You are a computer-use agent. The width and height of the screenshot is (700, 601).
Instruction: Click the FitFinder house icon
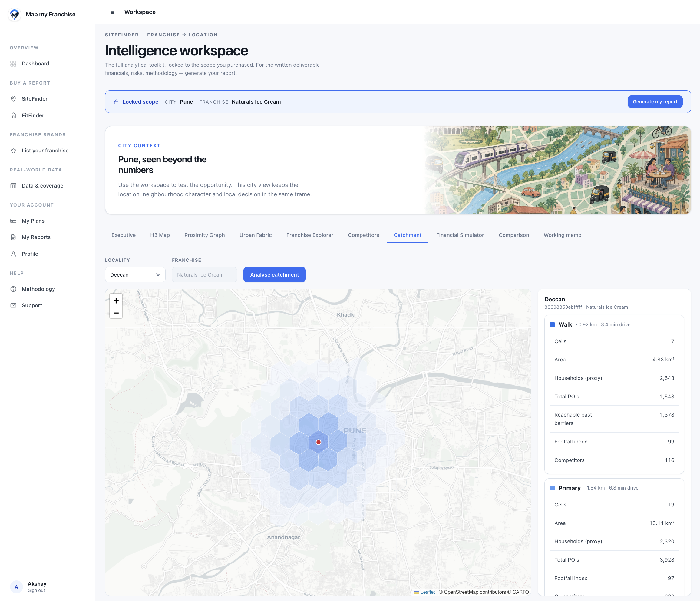(13, 115)
